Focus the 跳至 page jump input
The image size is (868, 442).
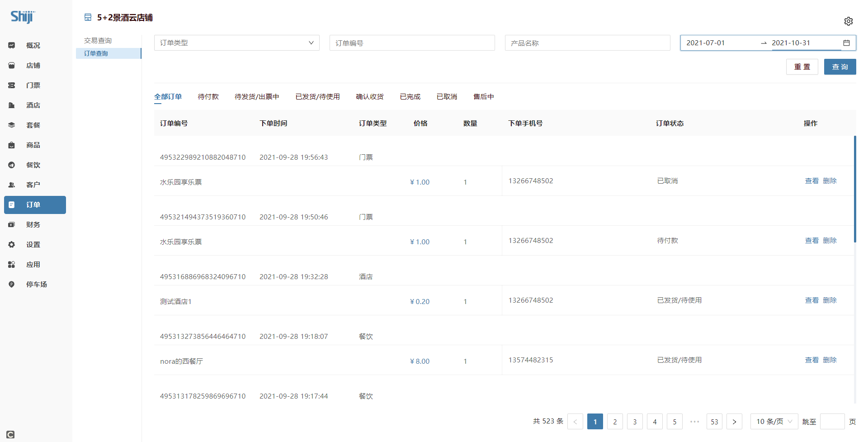point(832,421)
